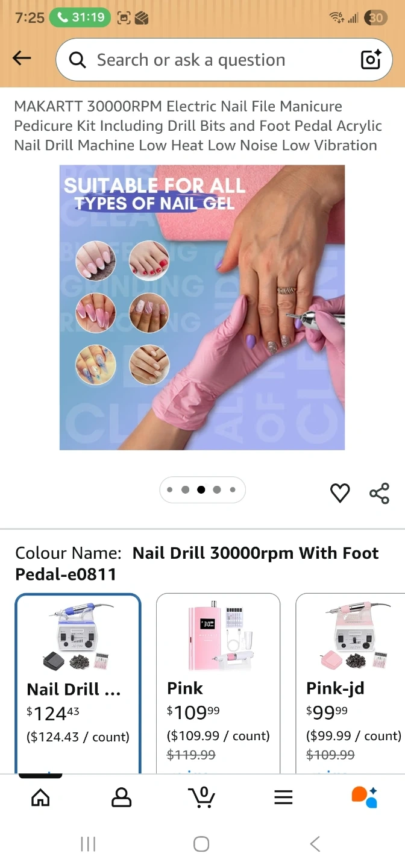Launch the Rufus AI assistant icon
Viewport: 405px width, 868px height.
(364, 797)
